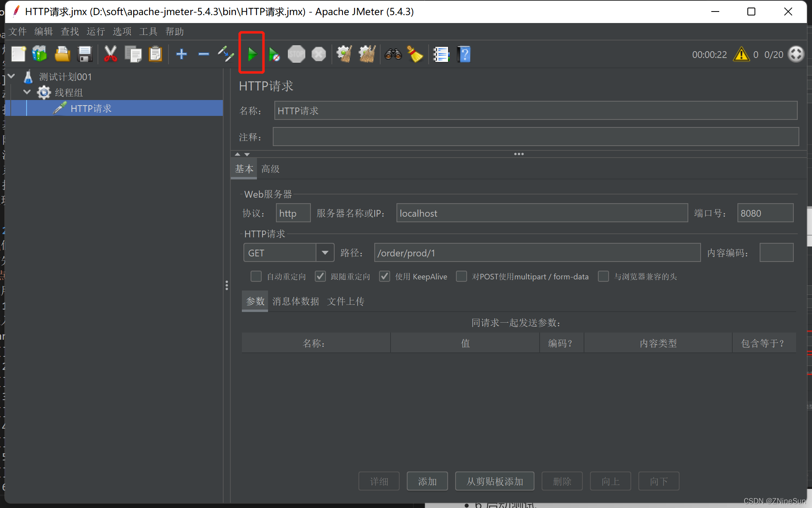Screen dimensions: 812x508
Task: Click Start no pauses icon
Action: (x=274, y=54)
